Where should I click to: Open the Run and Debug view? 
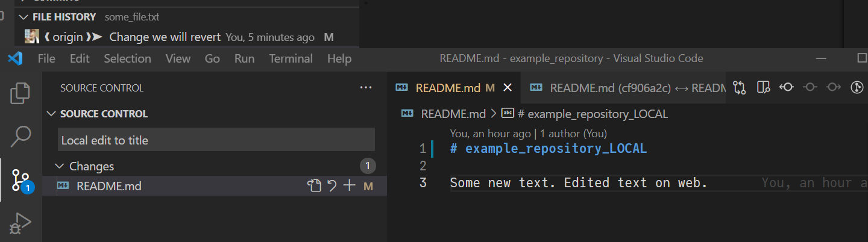[20, 223]
